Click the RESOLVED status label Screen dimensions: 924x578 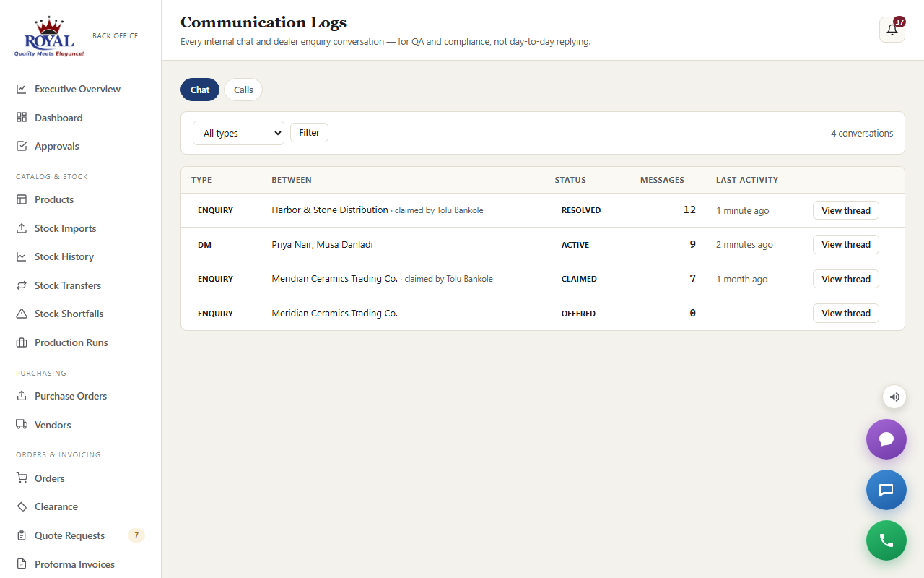point(581,210)
